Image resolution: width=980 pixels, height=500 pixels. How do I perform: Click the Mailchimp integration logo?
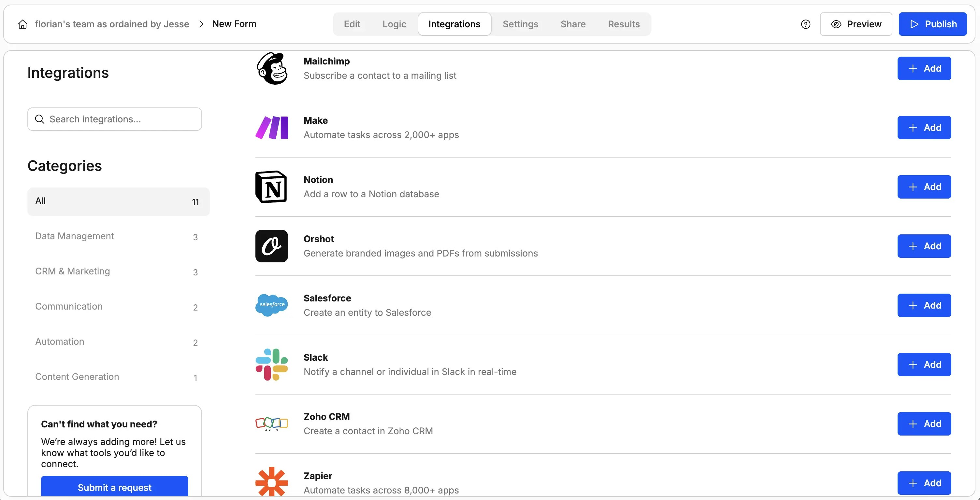click(271, 68)
